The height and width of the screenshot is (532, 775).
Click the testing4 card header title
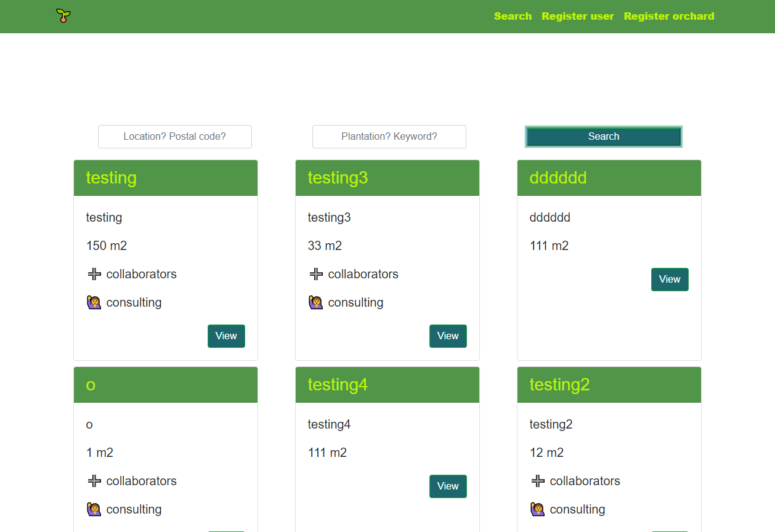(x=338, y=385)
